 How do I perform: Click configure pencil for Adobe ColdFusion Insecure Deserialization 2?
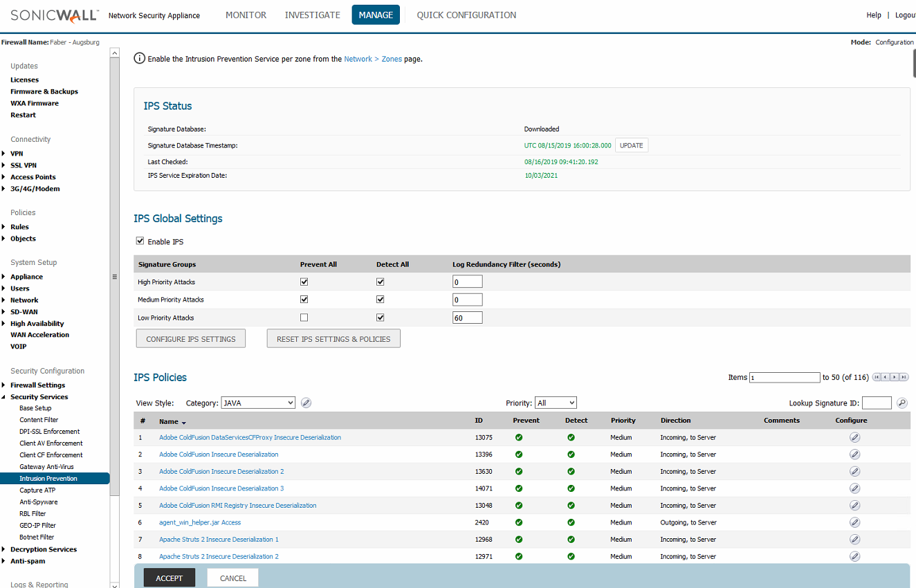[854, 471]
